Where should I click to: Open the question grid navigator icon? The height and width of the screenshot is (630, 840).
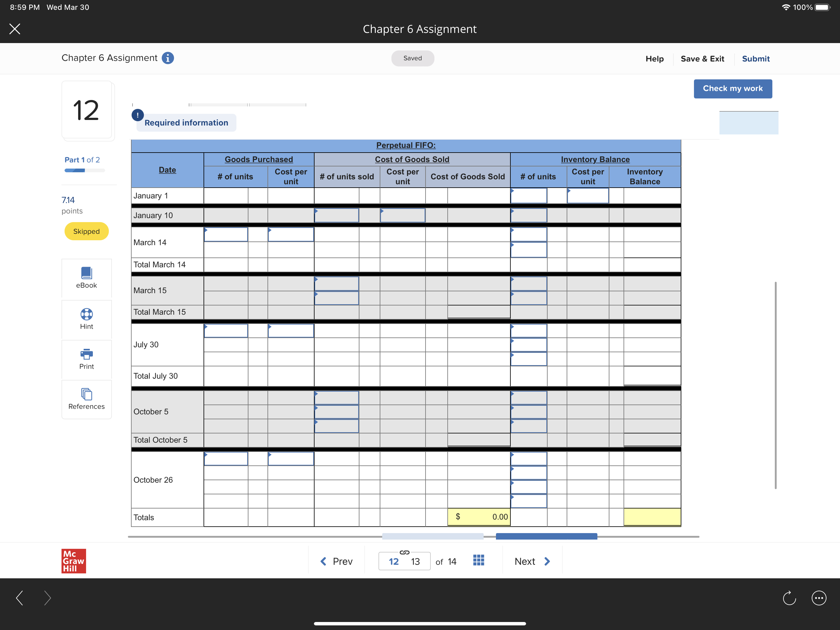click(x=478, y=560)
